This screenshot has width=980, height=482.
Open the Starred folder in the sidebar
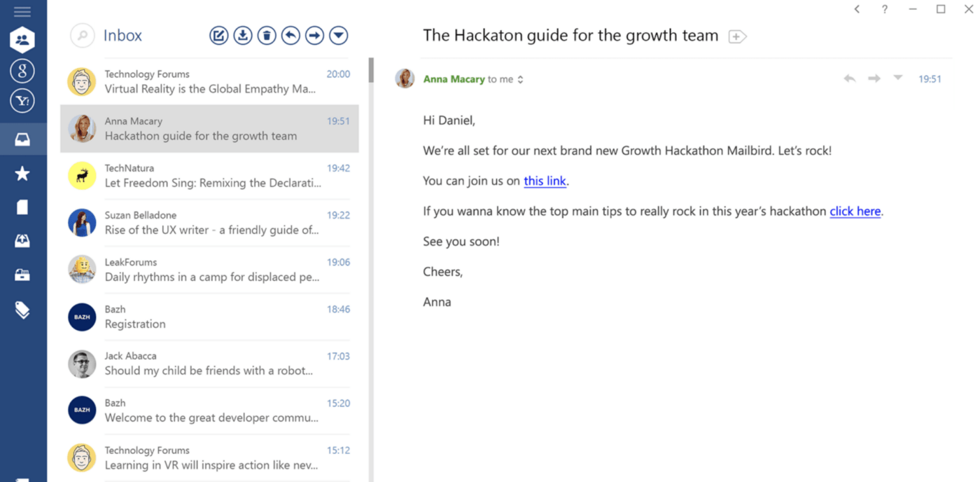pos(22,174)
